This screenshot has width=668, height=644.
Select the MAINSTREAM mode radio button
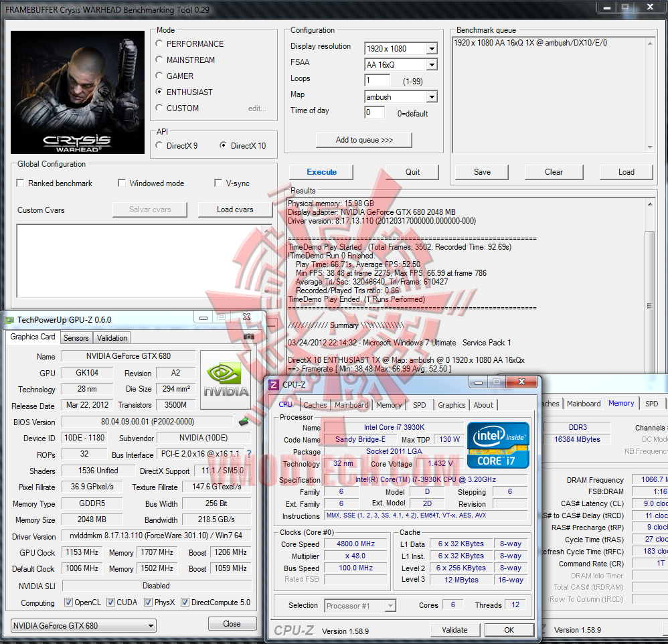(x=159, y=60)
